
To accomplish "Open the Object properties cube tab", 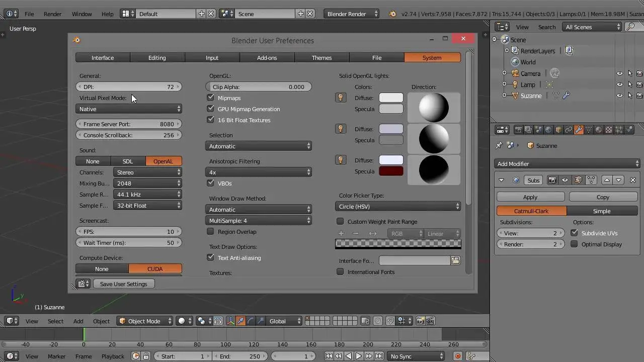I will [x=558, y=130].
